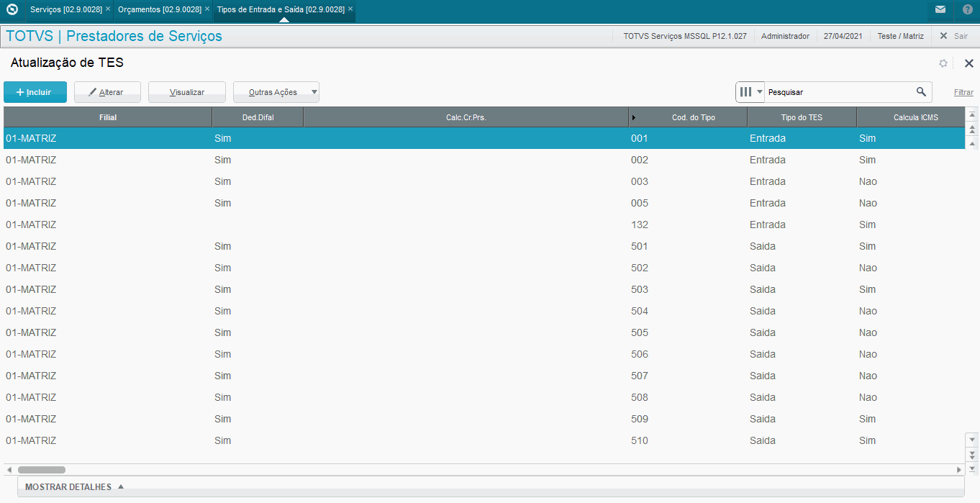Screen dimensions: 980x503
Task: Click Tipo do TES column header
Action: click(x=802, y=117)
